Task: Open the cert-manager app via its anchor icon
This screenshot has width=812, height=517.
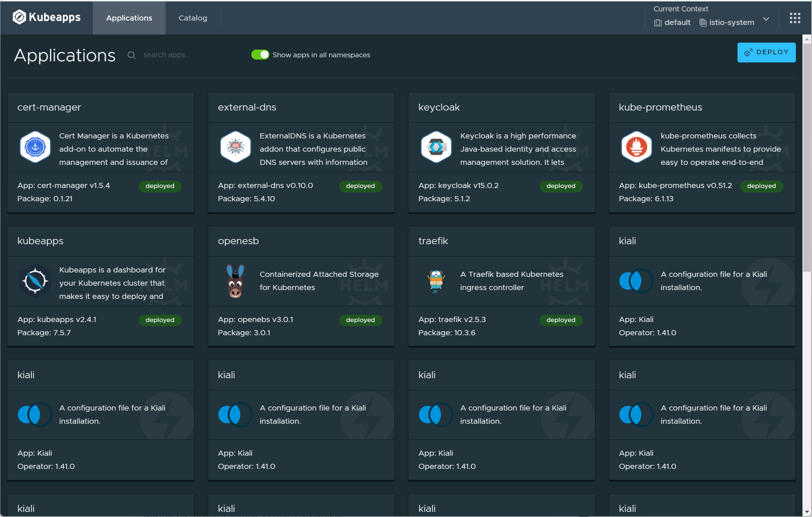Action: [35, 147]
